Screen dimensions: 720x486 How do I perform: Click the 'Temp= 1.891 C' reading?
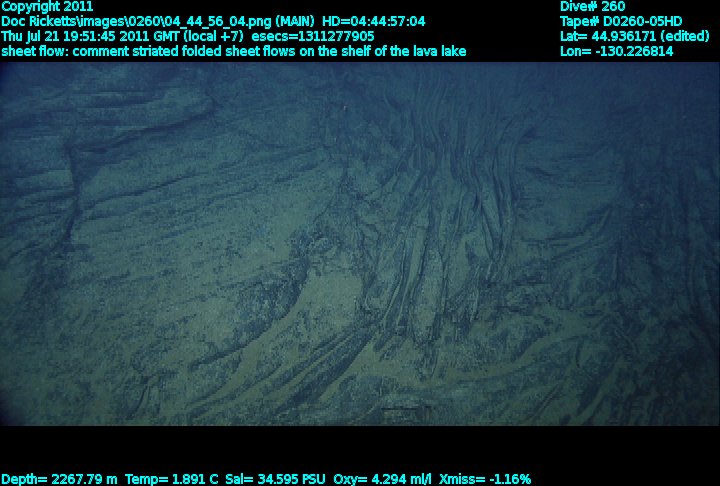(172, 479)
